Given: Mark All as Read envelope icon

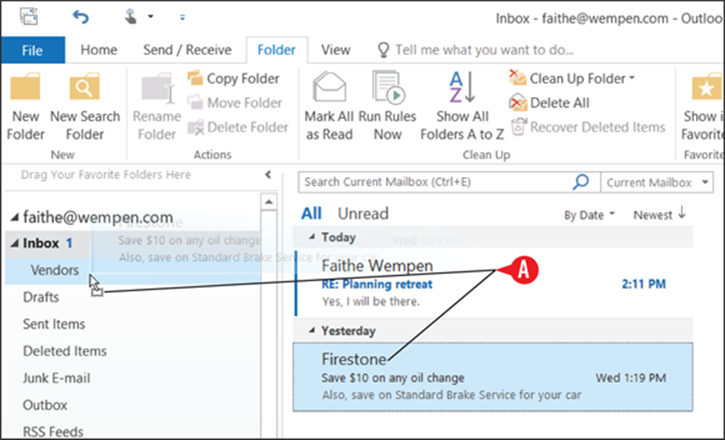Looking at the screenshot, I should point(329,86).
